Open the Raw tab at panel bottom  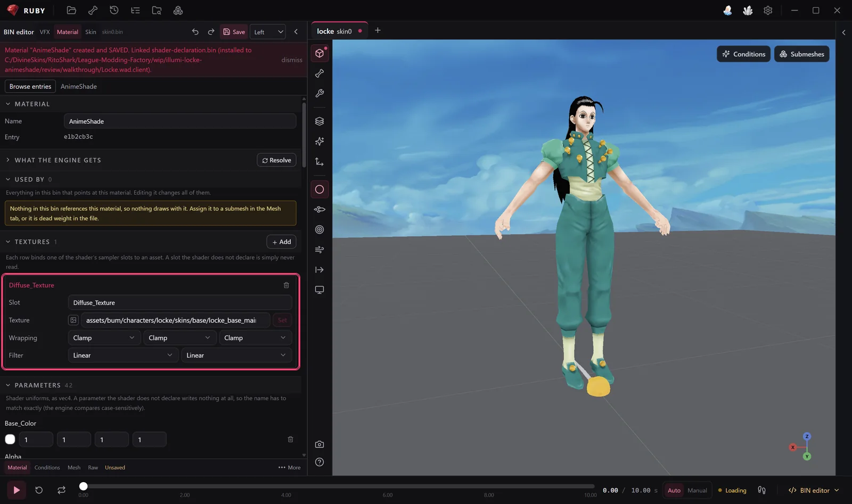[x=93, y=467]
